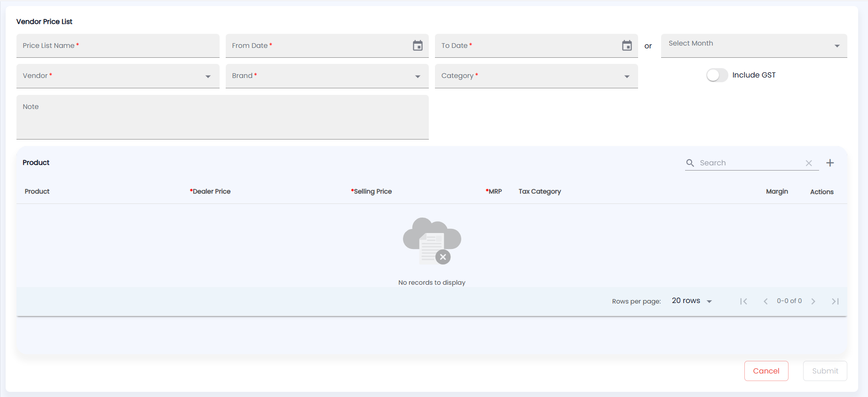Click the Margin column header
Image resolution: width=868 pixels, height=397 pixels.
pos(777,191)
